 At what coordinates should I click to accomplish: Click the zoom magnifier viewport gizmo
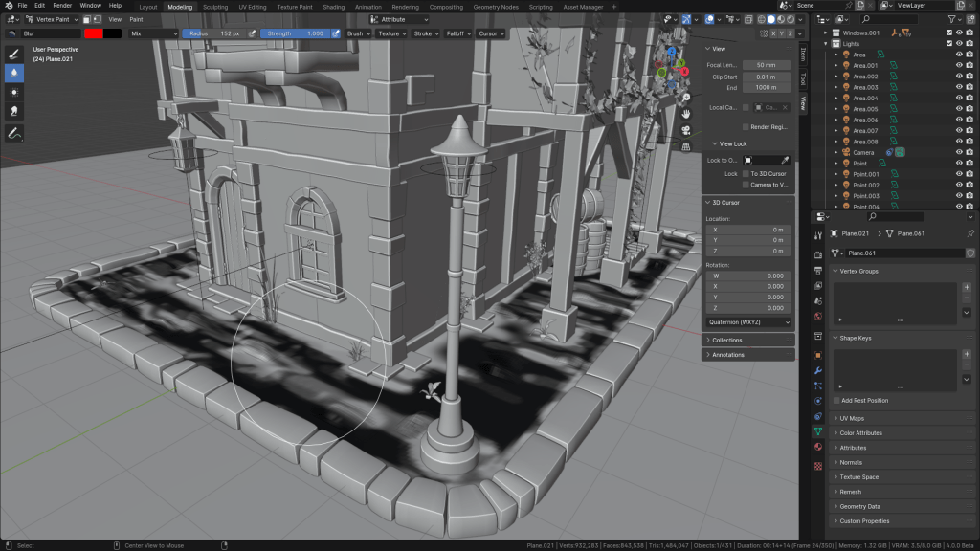point(686,96)
